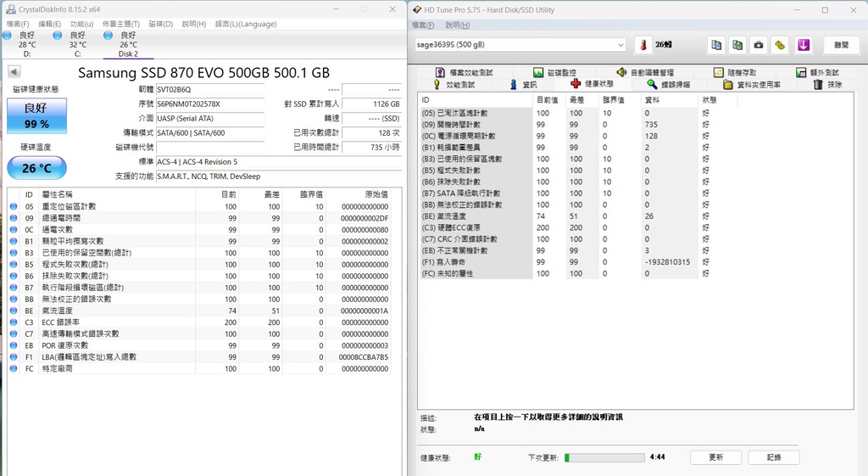Click the blue status orb for drive C:
868x476 pixels.
57,36
